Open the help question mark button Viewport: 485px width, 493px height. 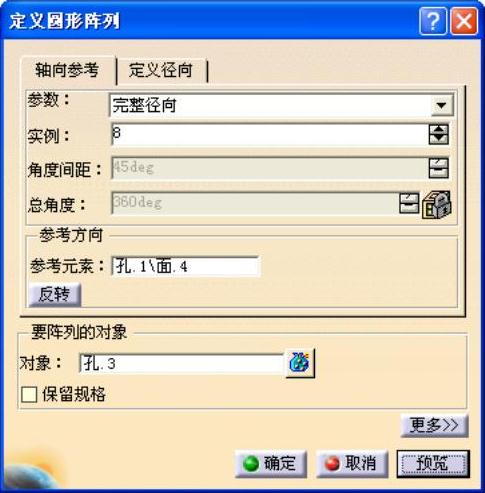click(x=433, y=21)
